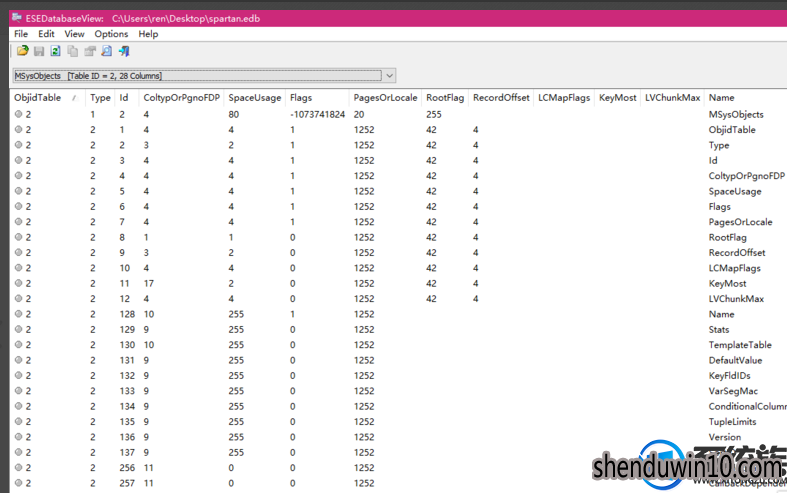Click the Name cell ConditionalColumn
This screenshot has width=787, height=493.
pyautogui.click(x=747, y=406)
